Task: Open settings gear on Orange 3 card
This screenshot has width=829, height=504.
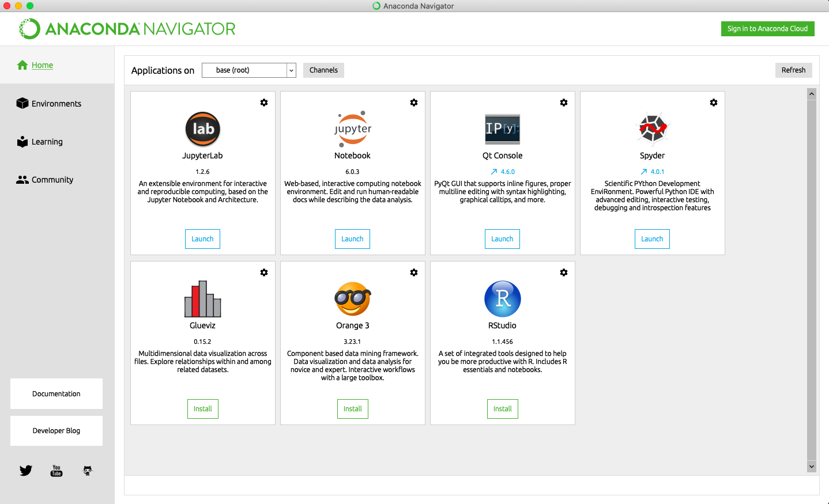Action: (x=414, y=272)
